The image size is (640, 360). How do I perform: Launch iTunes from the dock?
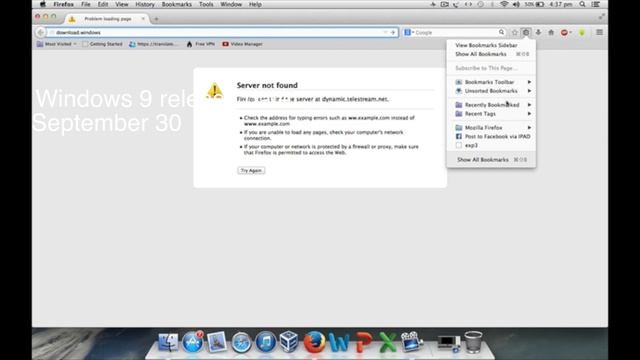pos(266,342)
